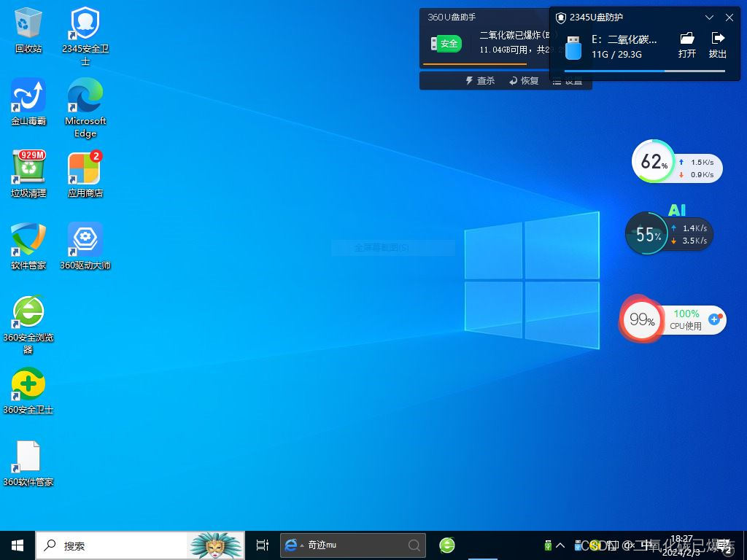This screenshot has height=560, width=747.
Task: Click the 99% CPU usage floating widget
Action: [x=642, y=319]
